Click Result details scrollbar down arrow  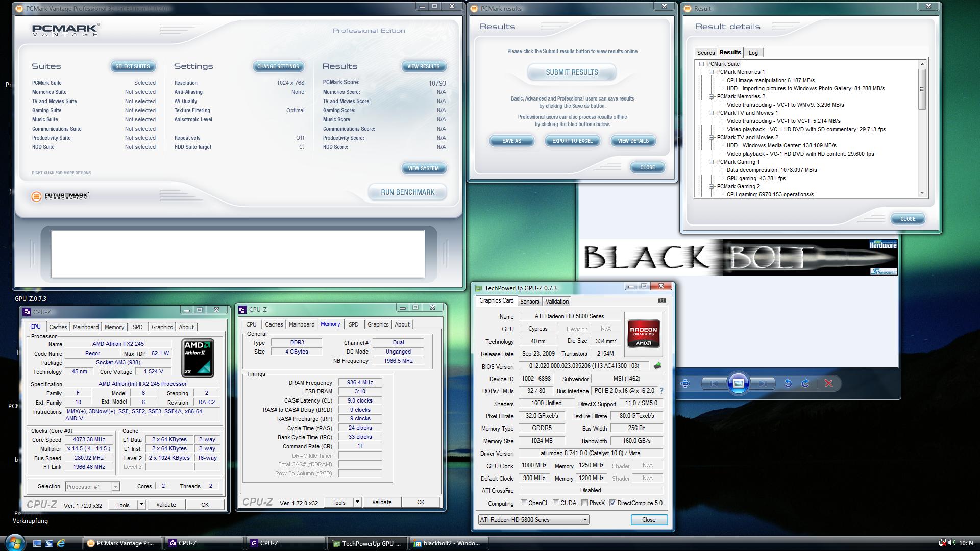tap(922, 193)
